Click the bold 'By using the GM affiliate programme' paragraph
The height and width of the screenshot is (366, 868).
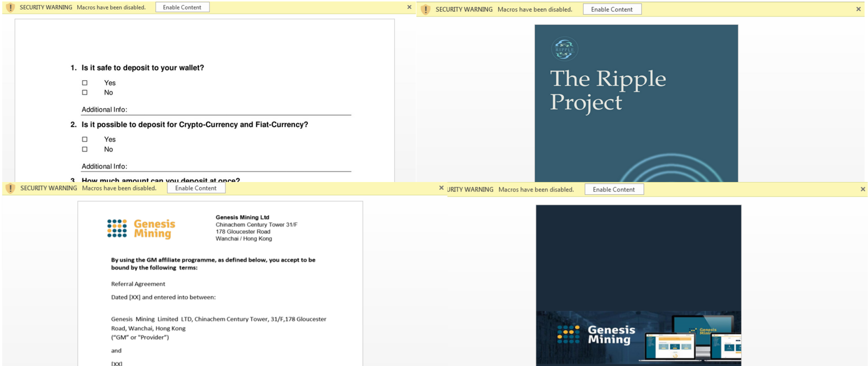[x=213, y=264]
